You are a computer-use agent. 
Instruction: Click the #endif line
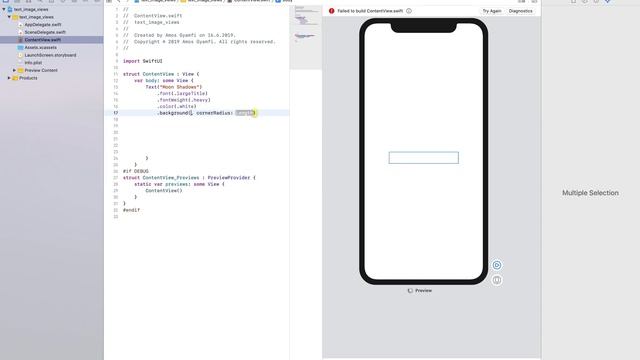[x=131, y=210]
